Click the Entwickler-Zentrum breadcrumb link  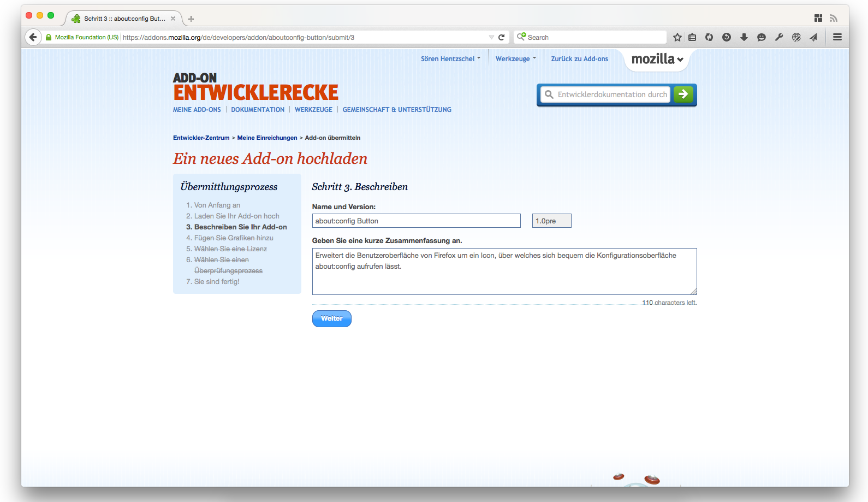tap(201, 138)
